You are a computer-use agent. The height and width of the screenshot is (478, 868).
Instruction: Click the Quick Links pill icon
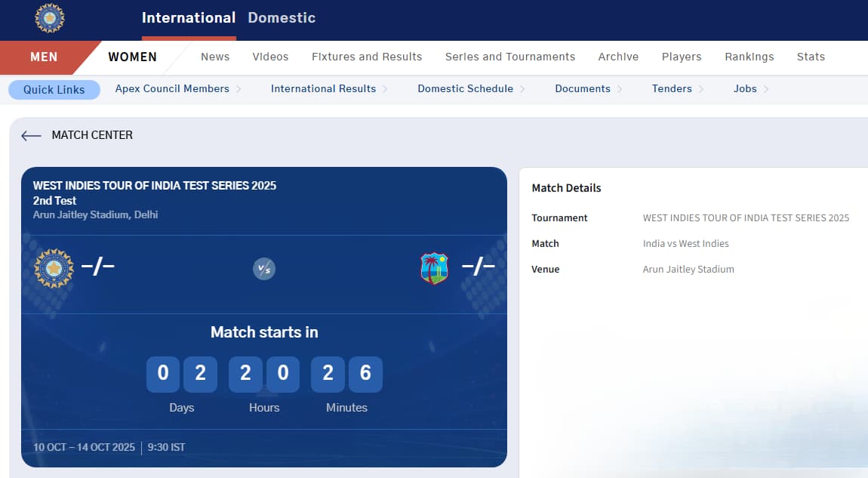tap(54, 89)
